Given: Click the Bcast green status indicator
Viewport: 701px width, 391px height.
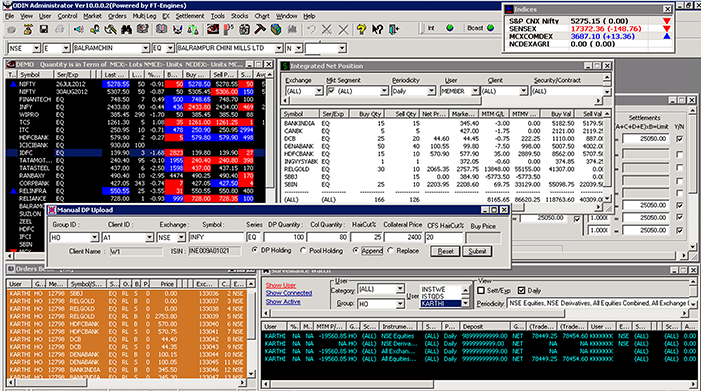Looking at the screenshot, I should coord(490,28).
